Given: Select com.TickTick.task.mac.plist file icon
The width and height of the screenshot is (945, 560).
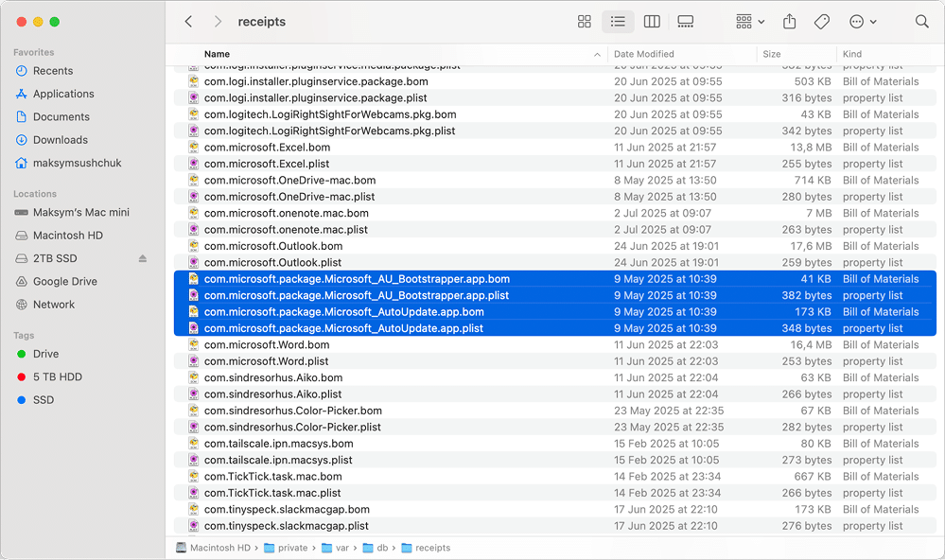Looking at the screenshot, I should tap(194, 493).
